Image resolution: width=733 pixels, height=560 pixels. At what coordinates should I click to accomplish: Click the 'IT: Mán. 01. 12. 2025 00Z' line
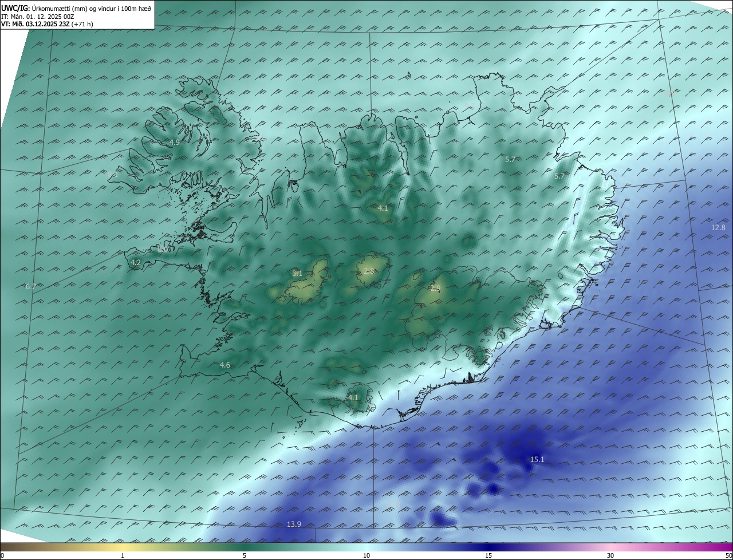38,17
